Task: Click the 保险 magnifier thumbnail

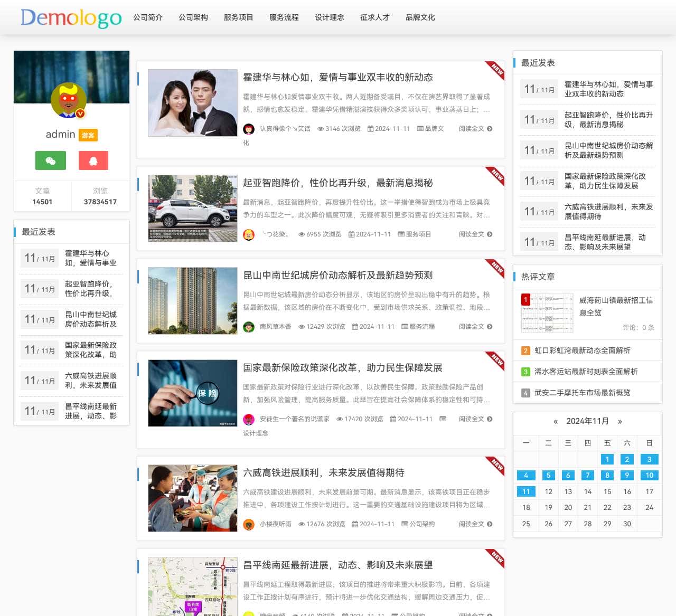Action: [x=193, y=393]
